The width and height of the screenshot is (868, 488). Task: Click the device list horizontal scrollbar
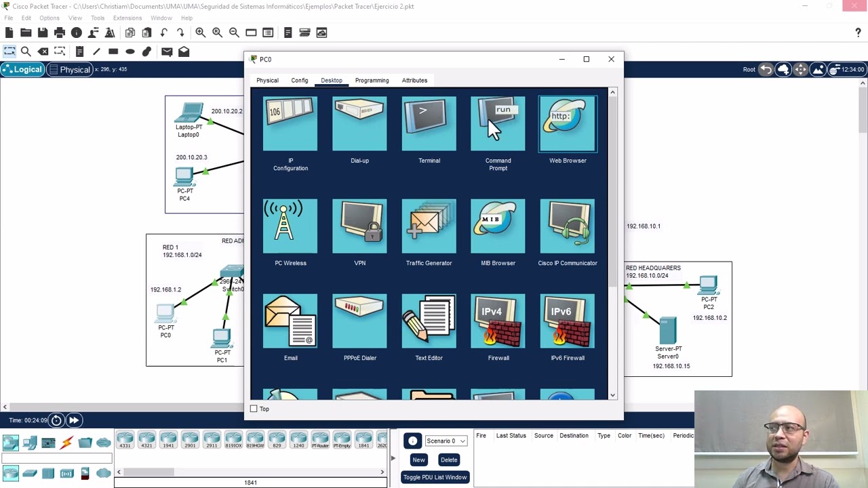(x=250, y=472)
